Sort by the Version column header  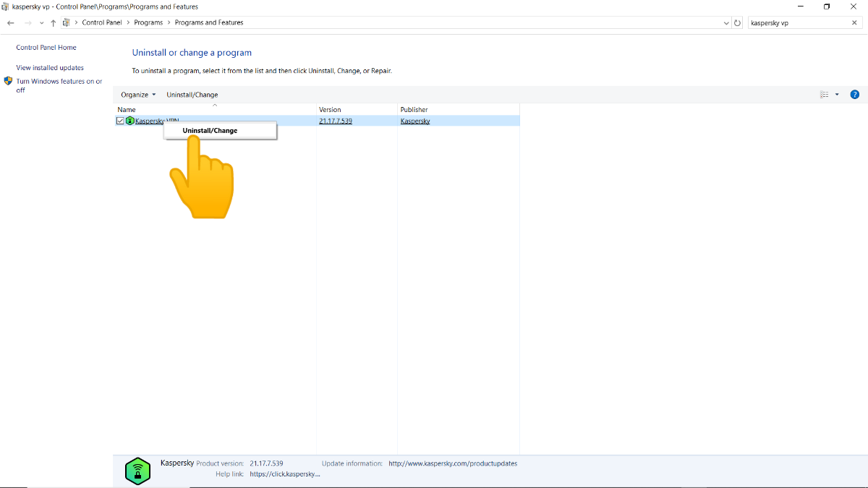[357, 110]
